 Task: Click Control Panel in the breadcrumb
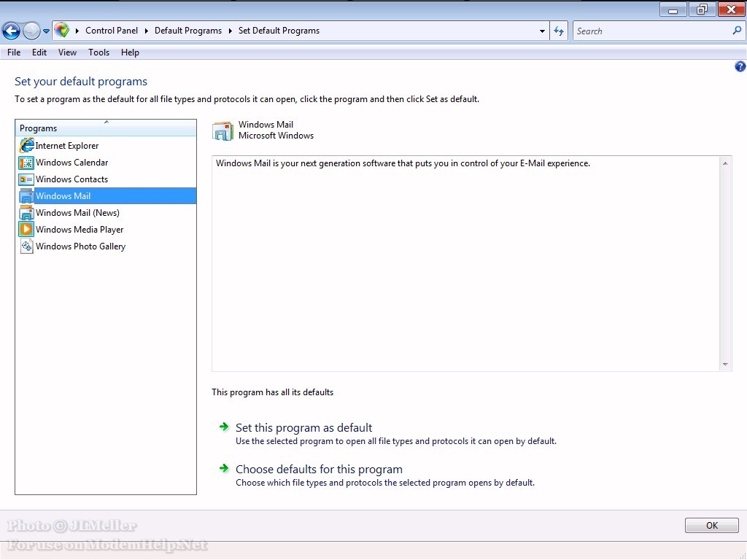(x=112, y=31)
